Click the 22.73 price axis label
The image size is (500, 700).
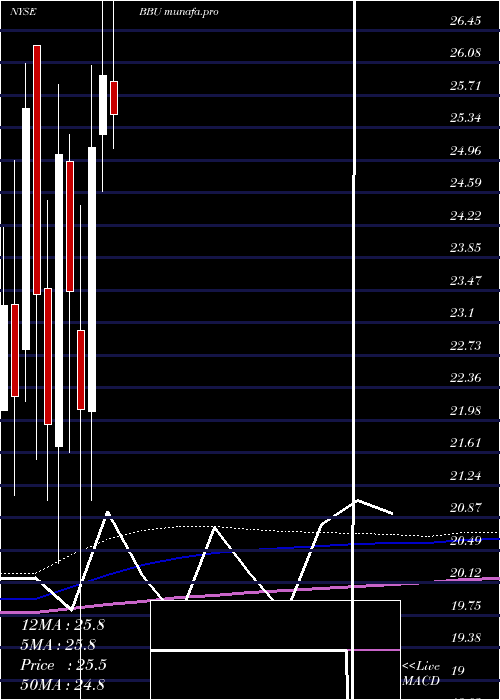click(466, 346)
